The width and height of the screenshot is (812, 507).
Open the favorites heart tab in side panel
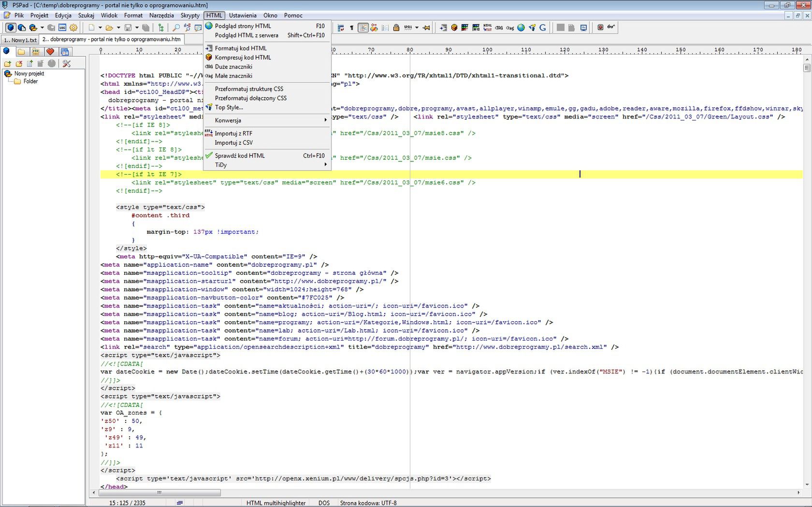[x=50, y=51]
